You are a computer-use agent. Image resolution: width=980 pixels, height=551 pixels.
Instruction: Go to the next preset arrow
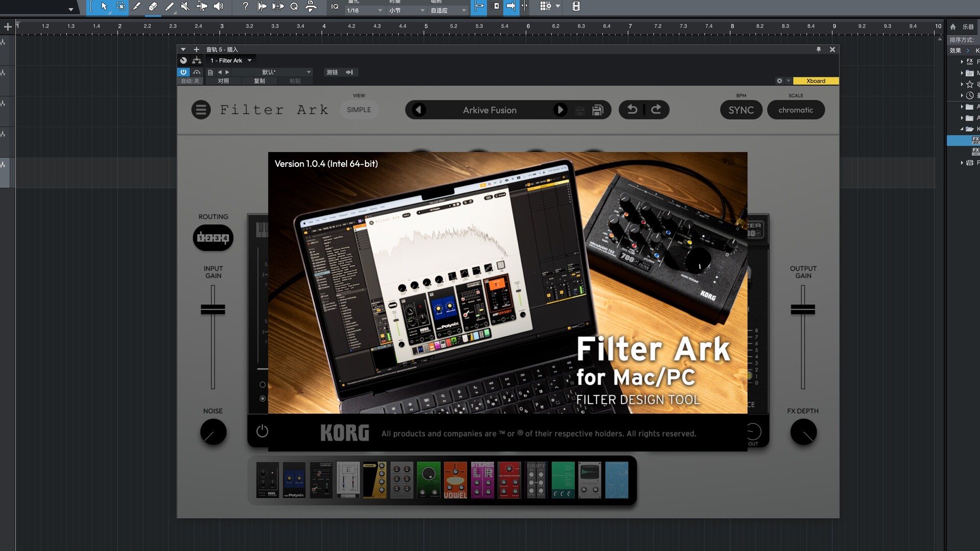560,110
